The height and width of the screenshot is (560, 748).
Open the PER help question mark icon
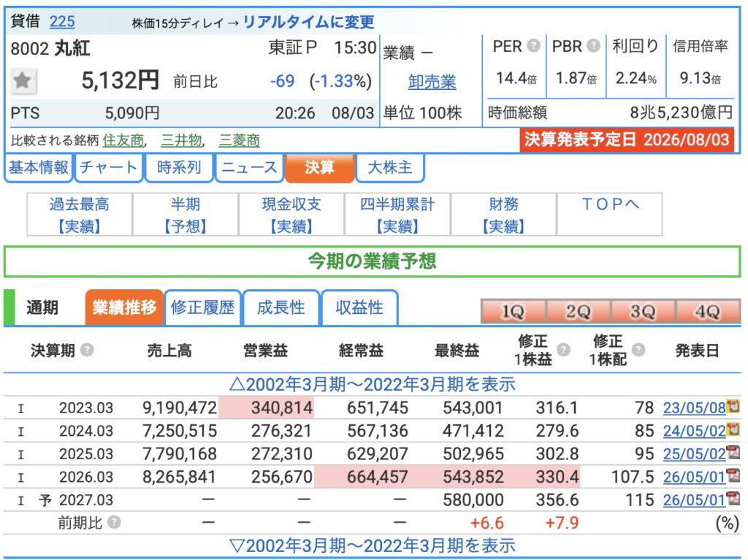(533, 46)
